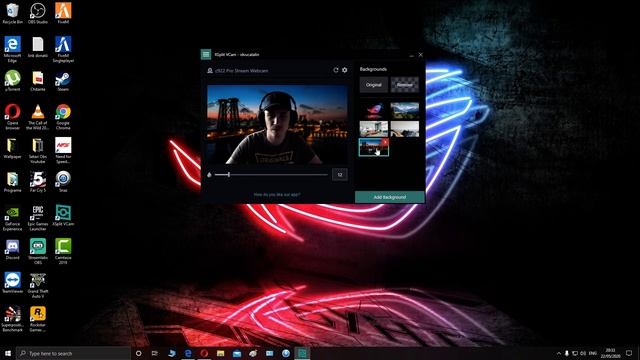Select the Original background option
Screen dimensions: 640x360
point(373,85)
